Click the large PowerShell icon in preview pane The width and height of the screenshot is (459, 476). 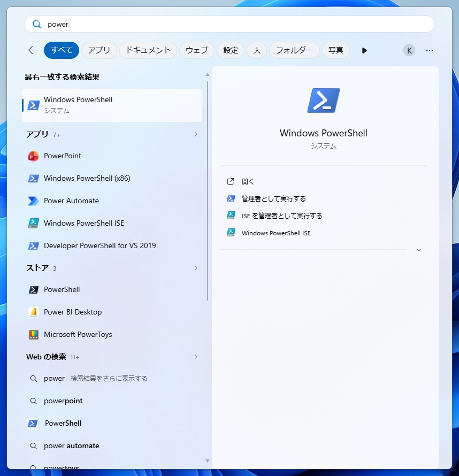[324, 101]
